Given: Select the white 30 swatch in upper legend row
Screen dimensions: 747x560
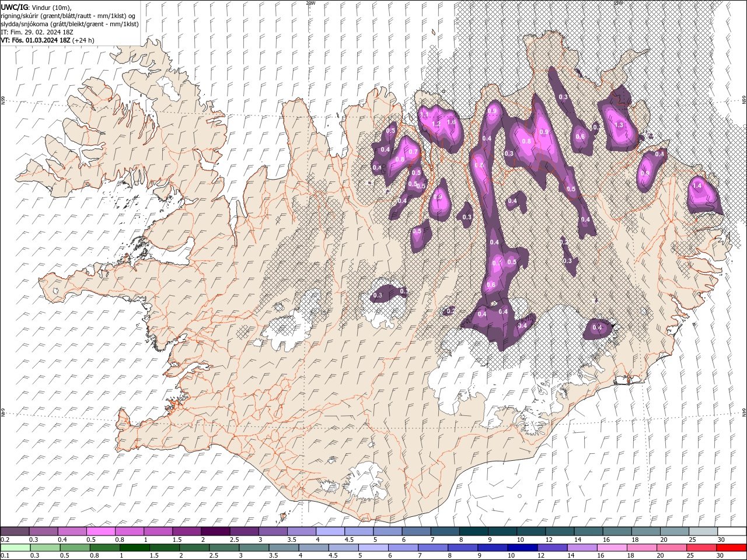Looking at the screenshot, I should coord(731,531).
